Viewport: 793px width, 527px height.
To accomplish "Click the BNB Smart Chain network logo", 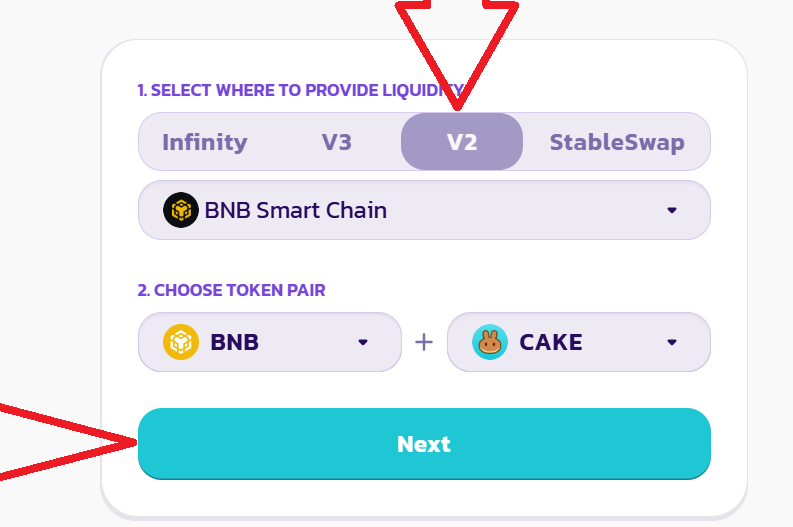I will 181,210.
